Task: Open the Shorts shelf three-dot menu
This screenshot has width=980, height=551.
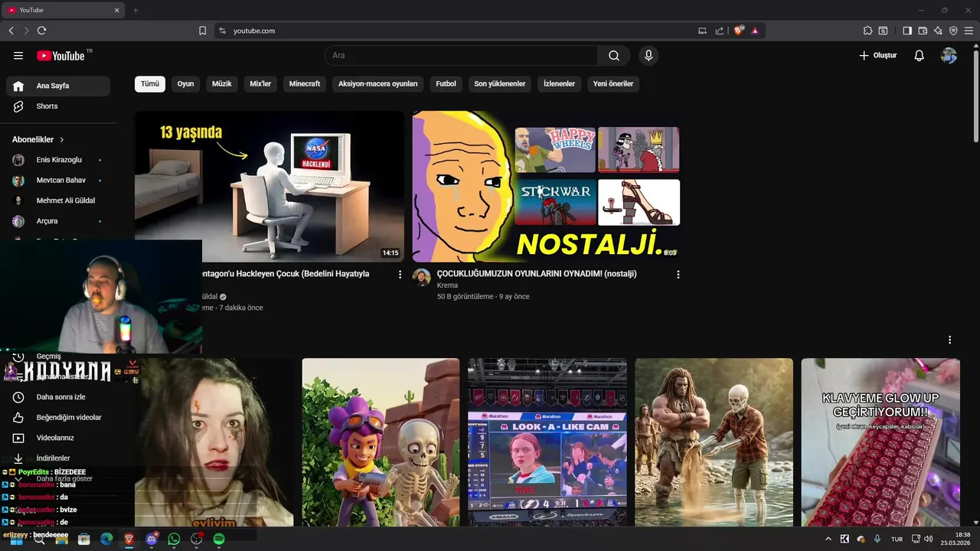Action: [949, 340]
